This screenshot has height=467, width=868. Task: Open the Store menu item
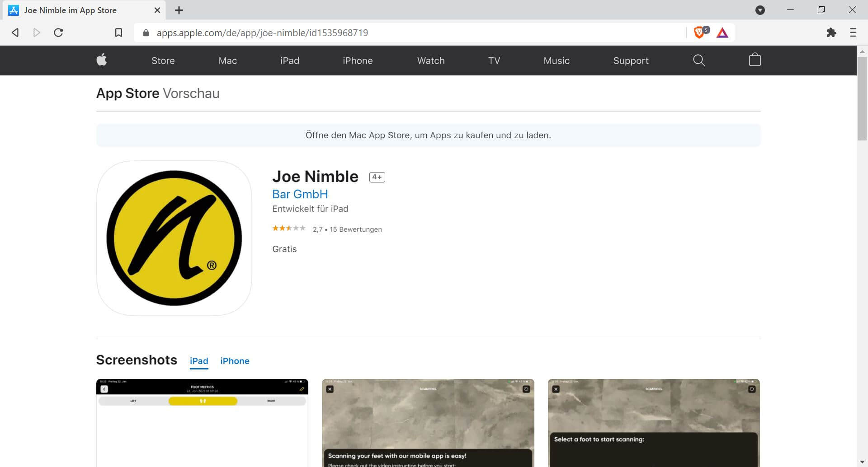[163, 61]
